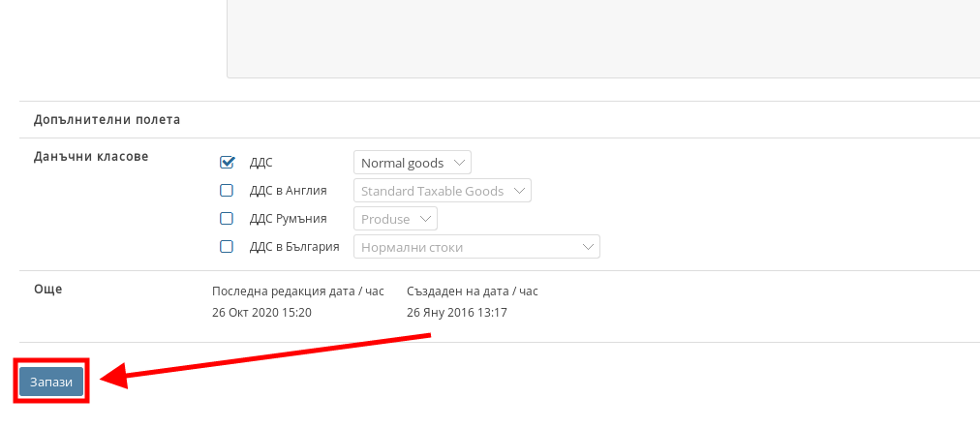Image resolution: width=980 pixels, height=429 pixels.
Task: Open the Normal goods dropdown
Action: click(x=412, y=163)
